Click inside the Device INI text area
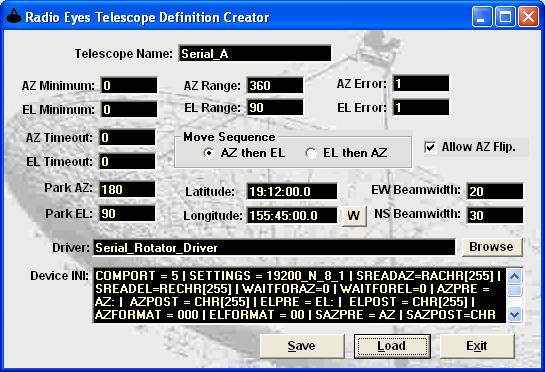Viewport: 545px width, 372px height. point(299,295)
